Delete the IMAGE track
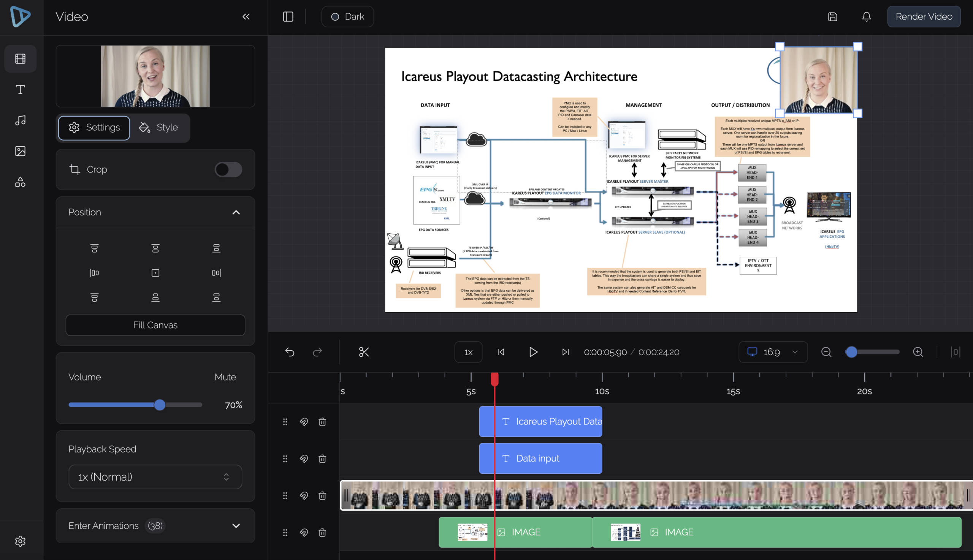 click(322, 533)
